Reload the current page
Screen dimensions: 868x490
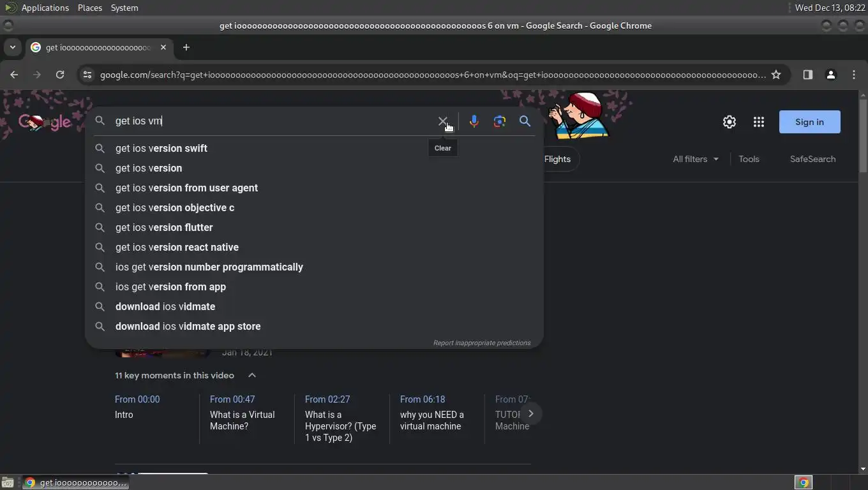click(60, 75)
